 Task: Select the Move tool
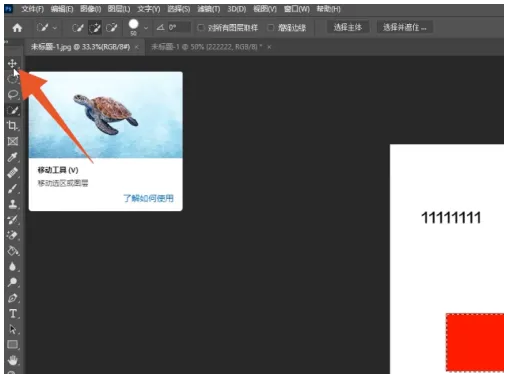pos(12,63)
